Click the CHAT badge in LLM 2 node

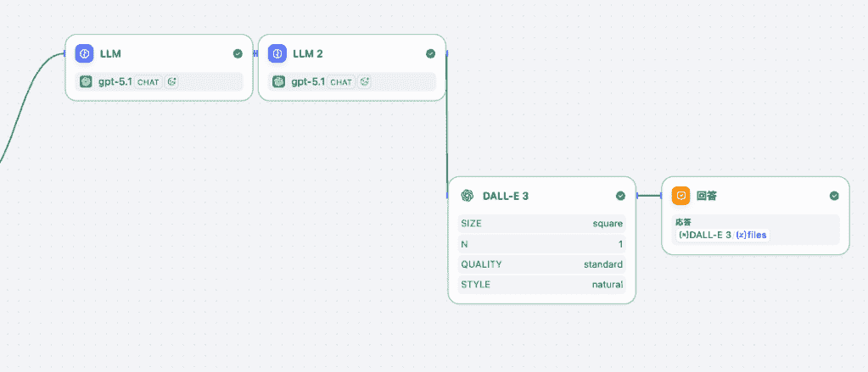[342, 82]
